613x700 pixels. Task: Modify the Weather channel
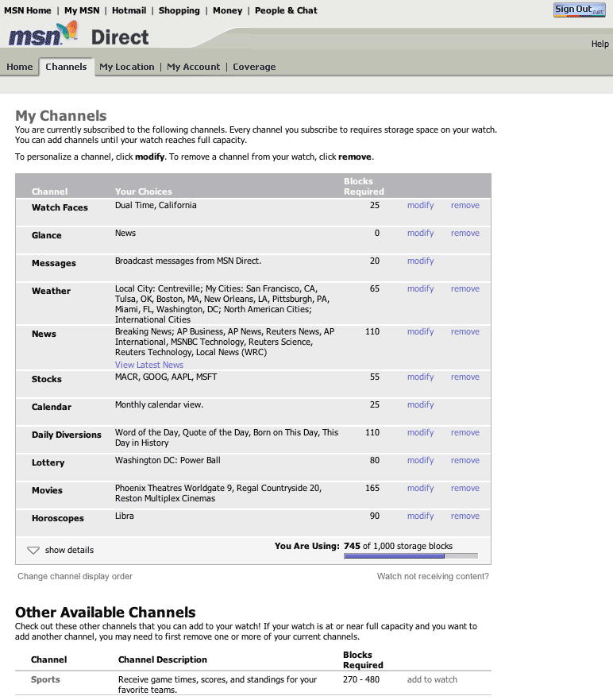pos(420,289)
